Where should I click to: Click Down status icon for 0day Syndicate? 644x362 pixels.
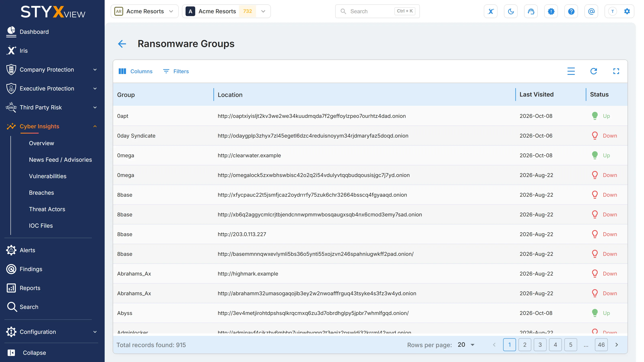[595, 135]
